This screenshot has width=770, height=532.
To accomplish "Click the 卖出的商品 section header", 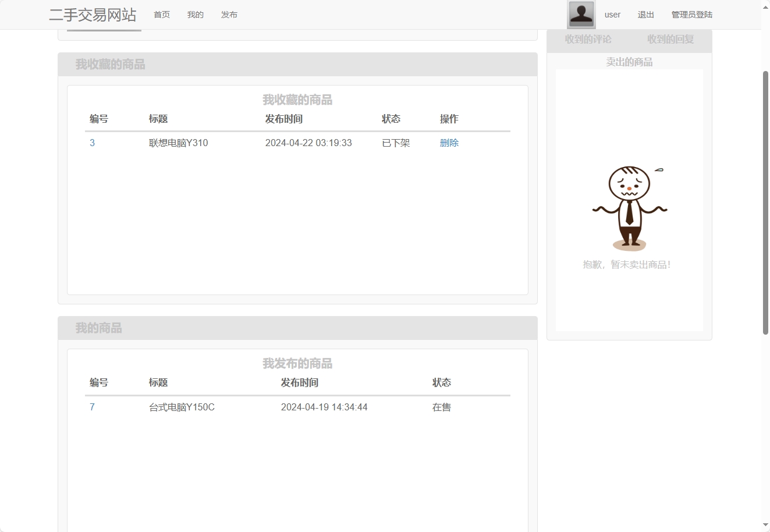I will pos(629,61).
